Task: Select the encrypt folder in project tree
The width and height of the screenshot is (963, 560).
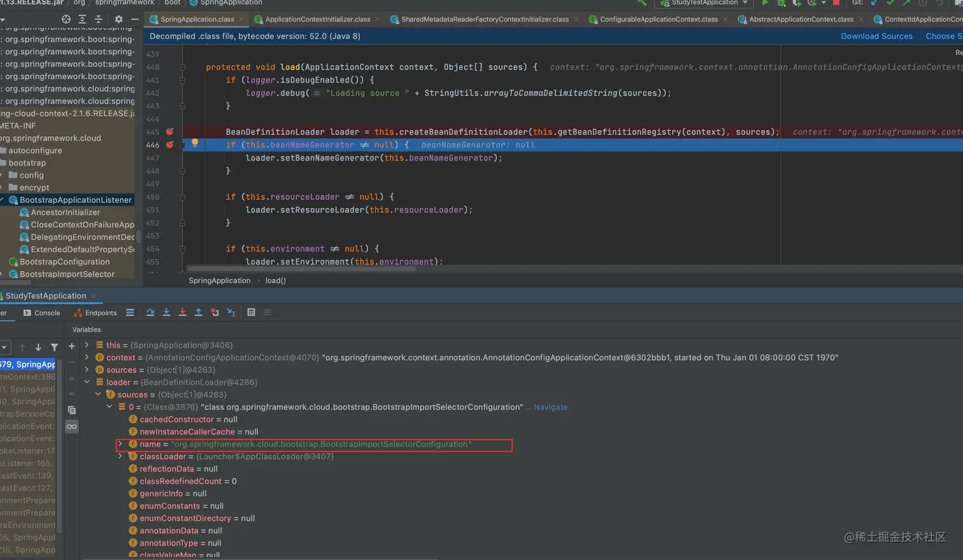Action: pyautogui.click(x=34, y=188)
